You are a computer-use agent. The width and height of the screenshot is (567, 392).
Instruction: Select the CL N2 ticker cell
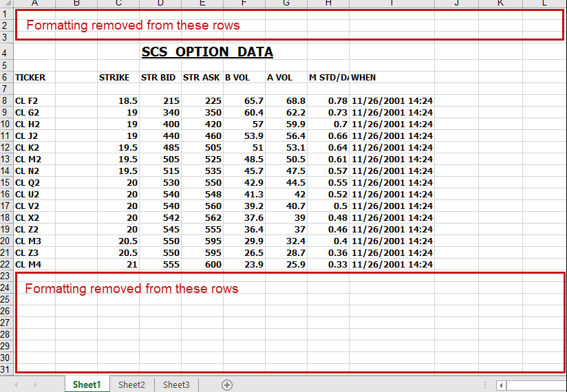click(34, 171)
